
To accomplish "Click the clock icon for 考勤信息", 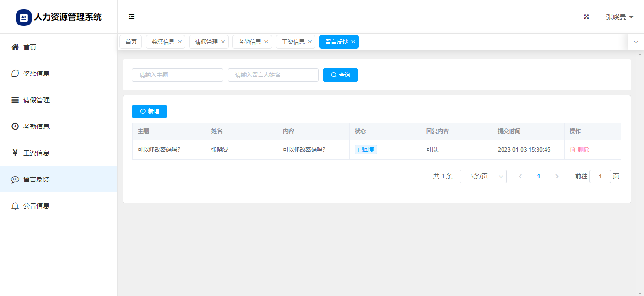I will pyautogui.click(x=15, y=127).
